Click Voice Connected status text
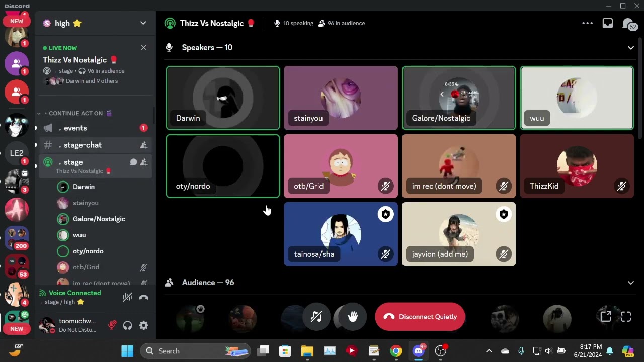This screenshot has width=644, height=362. click(74, 293)
